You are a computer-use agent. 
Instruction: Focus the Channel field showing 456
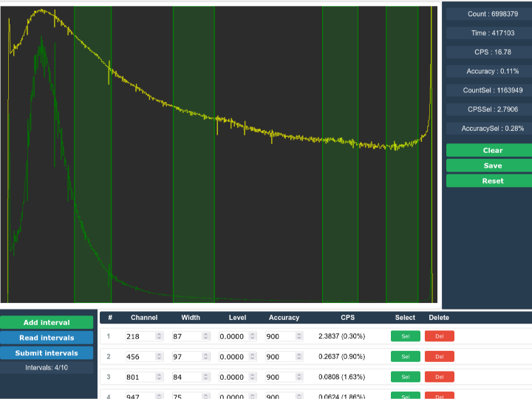coord(140,357)
